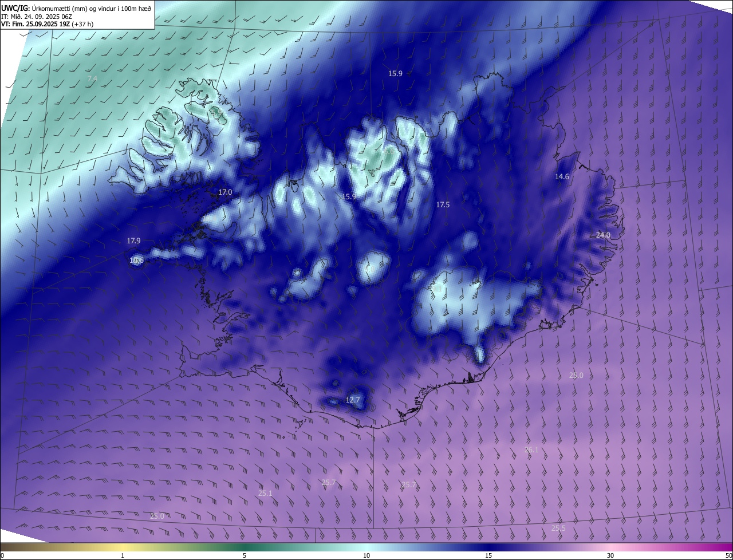Click the colorbar tick label 10
Screen dimensions: 733x560
click(x=366, y=556)
